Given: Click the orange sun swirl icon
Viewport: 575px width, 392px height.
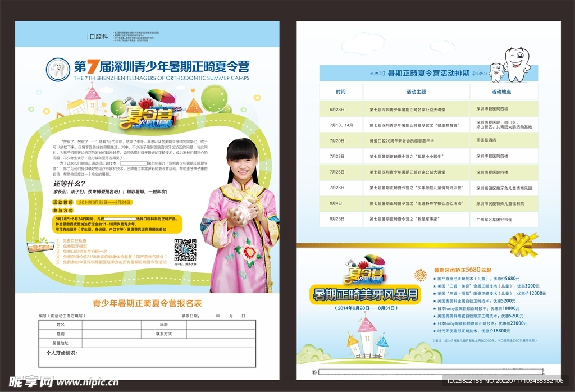Looking at the screenshot, I should (420, 275).
